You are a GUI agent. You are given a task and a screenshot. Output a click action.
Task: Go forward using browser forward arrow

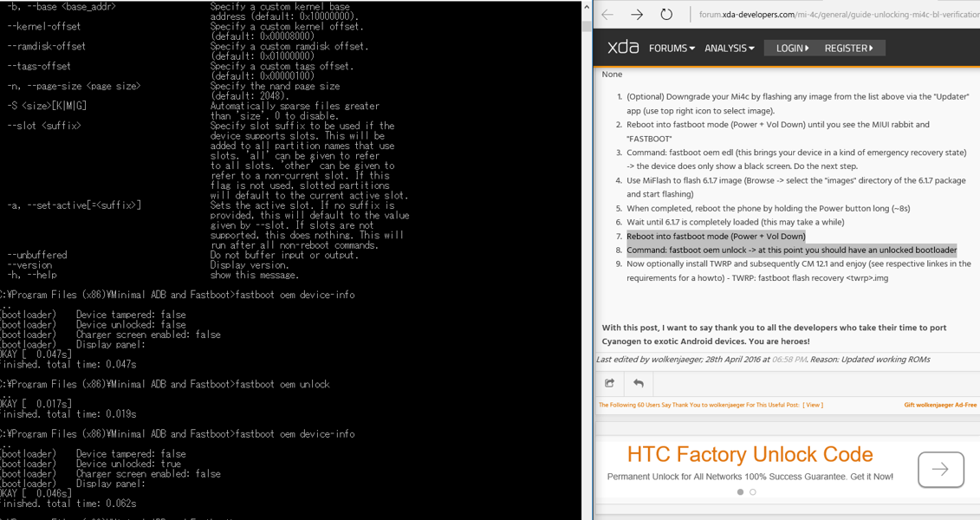tap(637, 15)
